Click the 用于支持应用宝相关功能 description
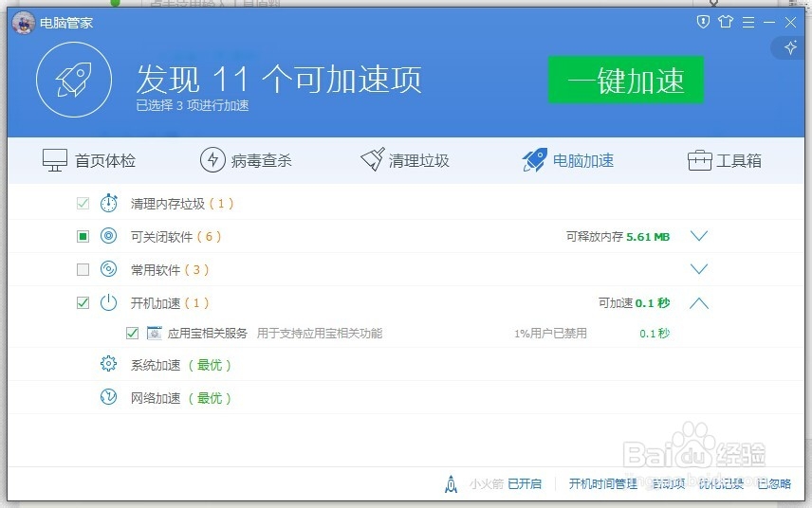The width and height of the screenshot is (812, 508). tap(320, 334)
